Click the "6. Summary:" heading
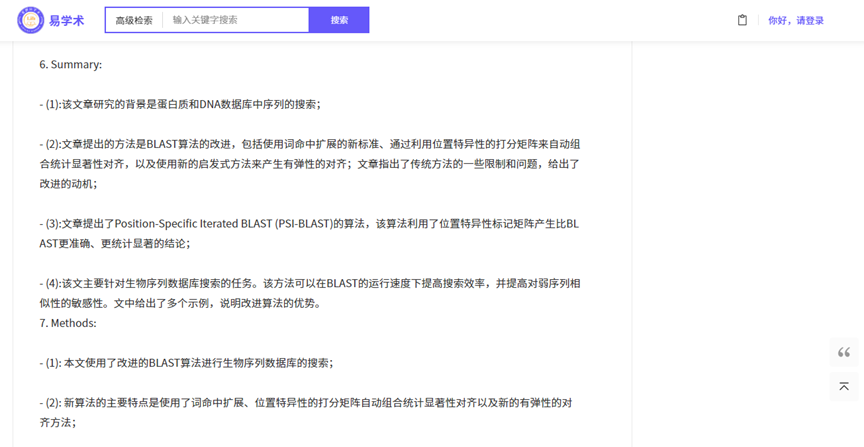 pyautogui.click(x=71, y=64)
